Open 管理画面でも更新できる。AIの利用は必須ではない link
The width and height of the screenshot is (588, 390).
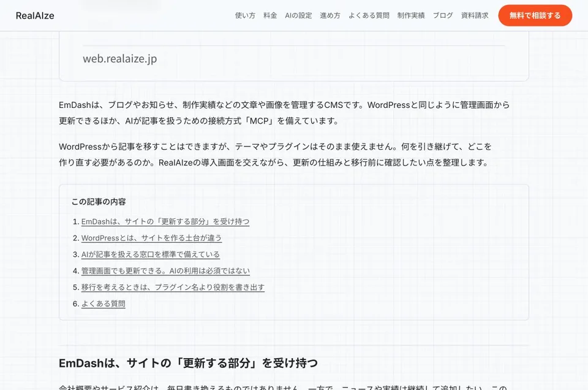point(165,271)
